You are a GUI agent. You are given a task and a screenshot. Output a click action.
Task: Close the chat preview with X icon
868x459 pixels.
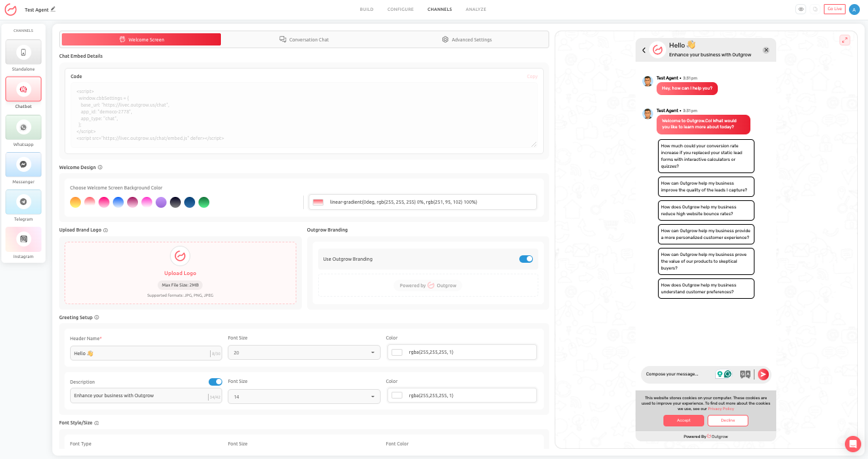tap(766, 50)
